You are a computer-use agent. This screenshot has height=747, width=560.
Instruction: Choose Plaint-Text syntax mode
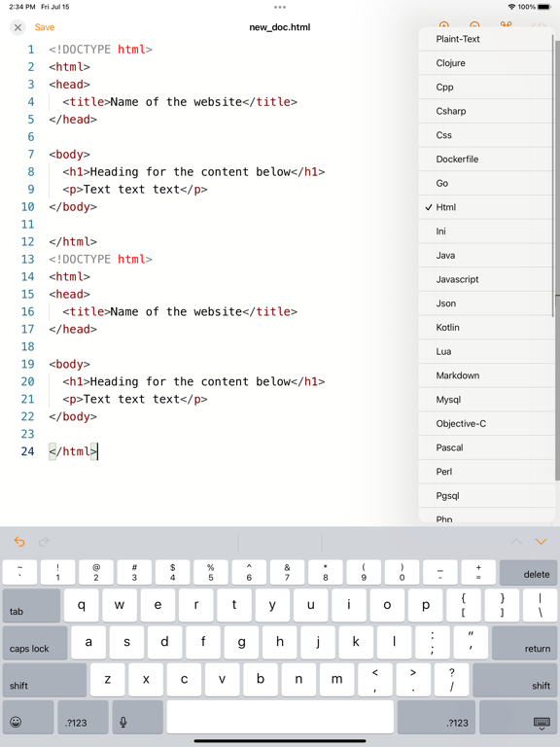point(487,39)
